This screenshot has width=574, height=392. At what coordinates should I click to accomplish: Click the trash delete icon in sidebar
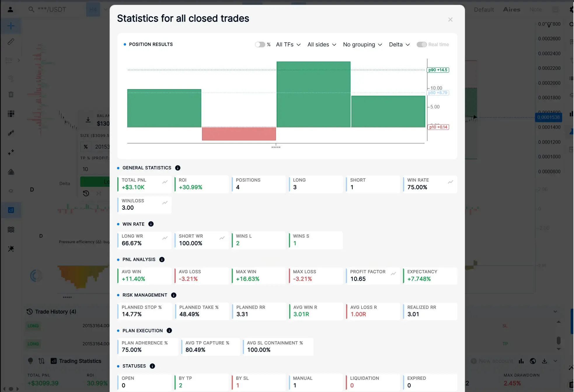point(11,94)
